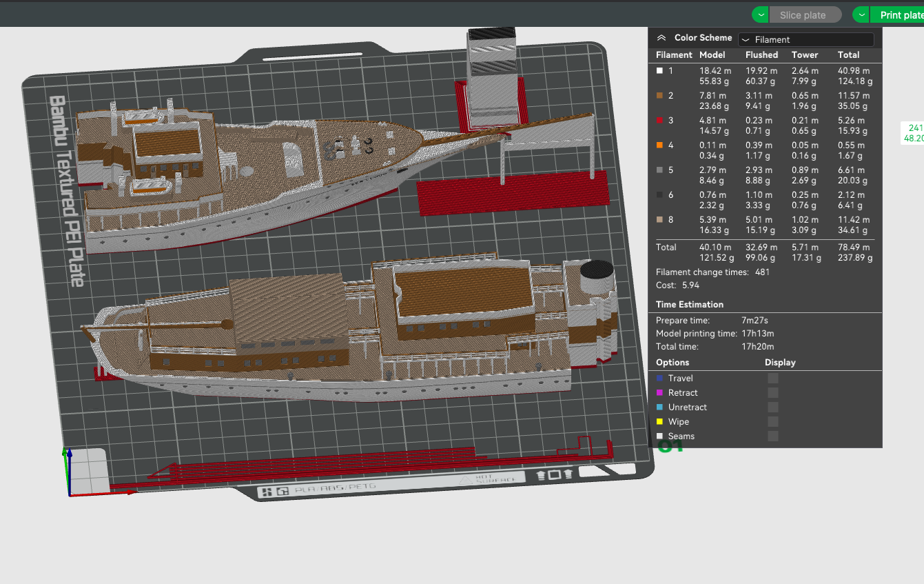Click the Print plate button
Viewport: 924px width, 584px height.
(x=896, y=14)
